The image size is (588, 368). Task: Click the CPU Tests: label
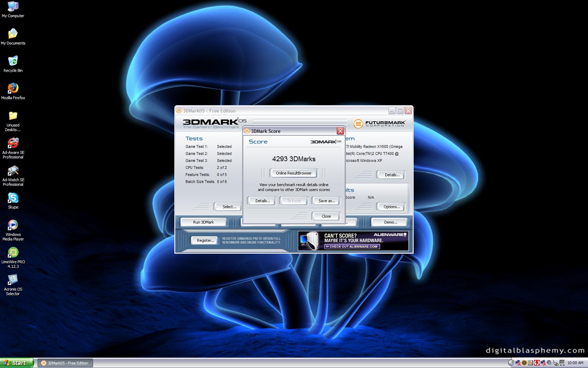195,168
